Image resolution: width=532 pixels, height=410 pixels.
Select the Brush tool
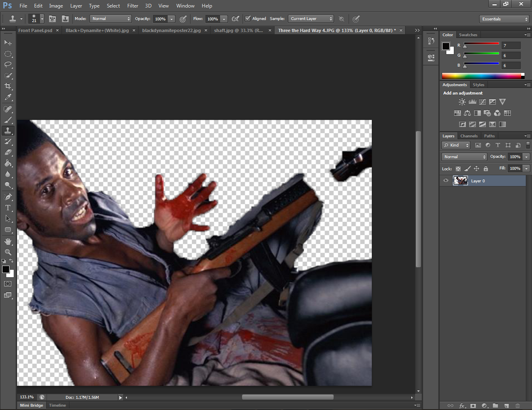pos(8,120)
